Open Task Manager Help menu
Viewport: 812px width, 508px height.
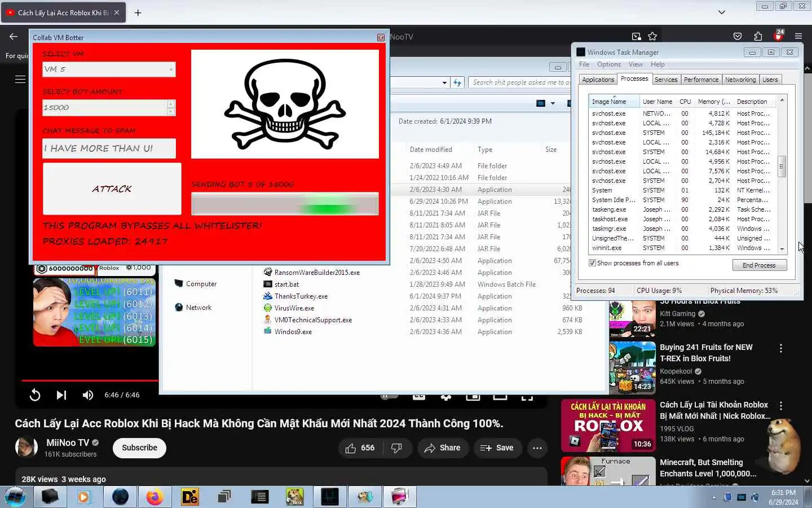coord(657,64)
